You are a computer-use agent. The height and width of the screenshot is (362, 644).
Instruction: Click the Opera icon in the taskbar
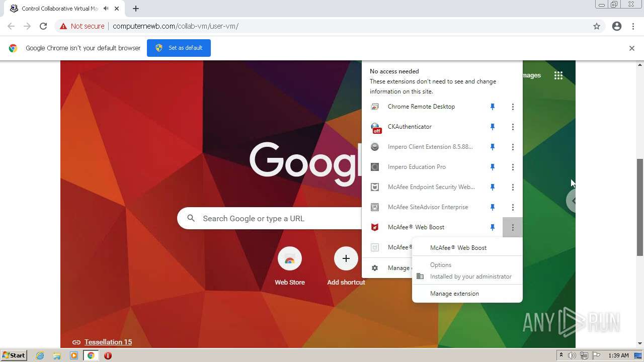point(108,355)
